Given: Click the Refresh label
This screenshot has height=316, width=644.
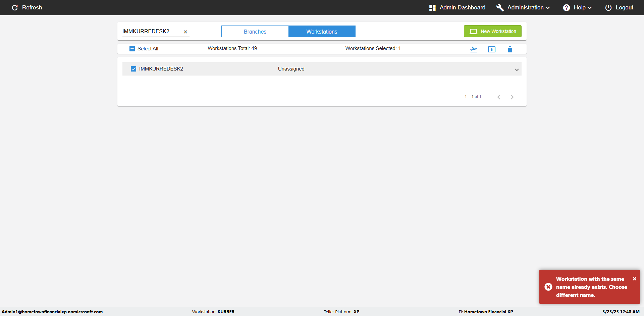Looking at the screenshot, I should coord(32,7).
